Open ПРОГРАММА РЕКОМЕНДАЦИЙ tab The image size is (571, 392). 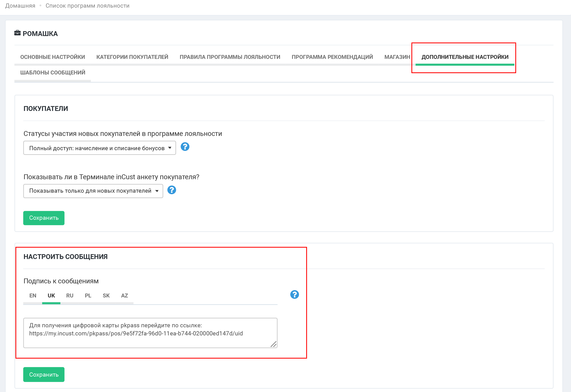tap(332, 57)
